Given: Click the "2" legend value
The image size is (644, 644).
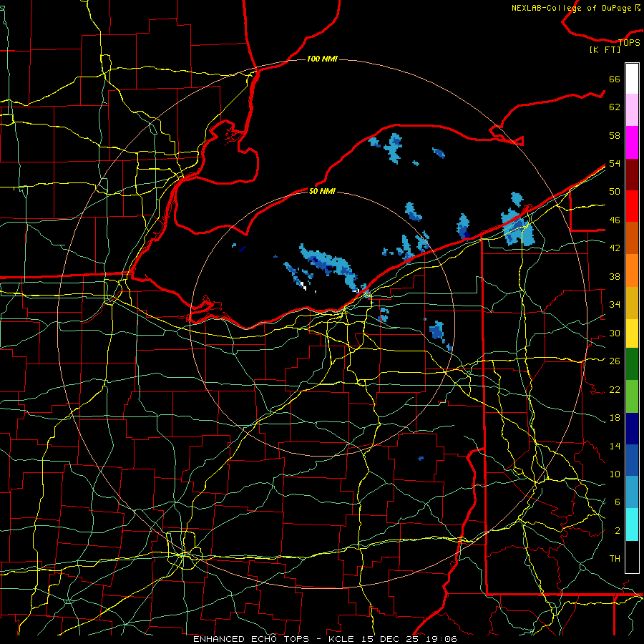Looking at the screenshot, I should 618,531.
